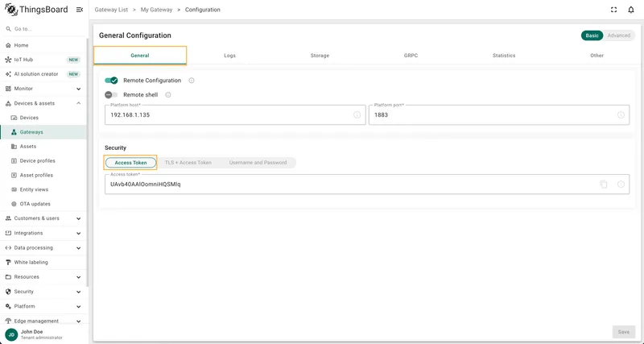Image resolution: width=644 pixels, height=344 pixels.
Task: Click info icon in Platform port field
Action: (x=621, y=115)
